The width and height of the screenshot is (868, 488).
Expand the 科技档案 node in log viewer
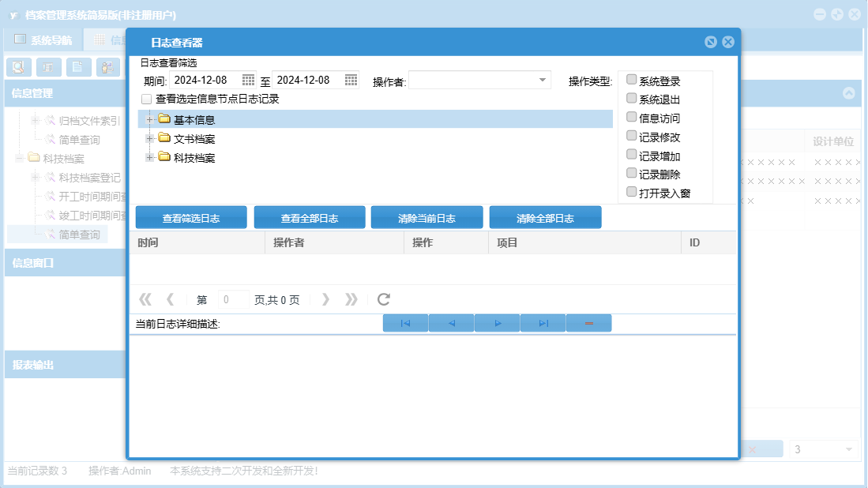coord(150,157)
